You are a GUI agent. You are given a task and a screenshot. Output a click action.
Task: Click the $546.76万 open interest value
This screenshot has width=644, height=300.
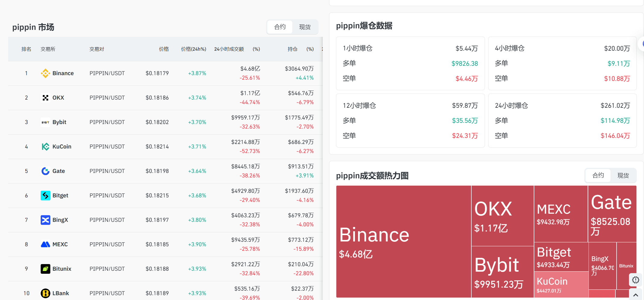301,93
